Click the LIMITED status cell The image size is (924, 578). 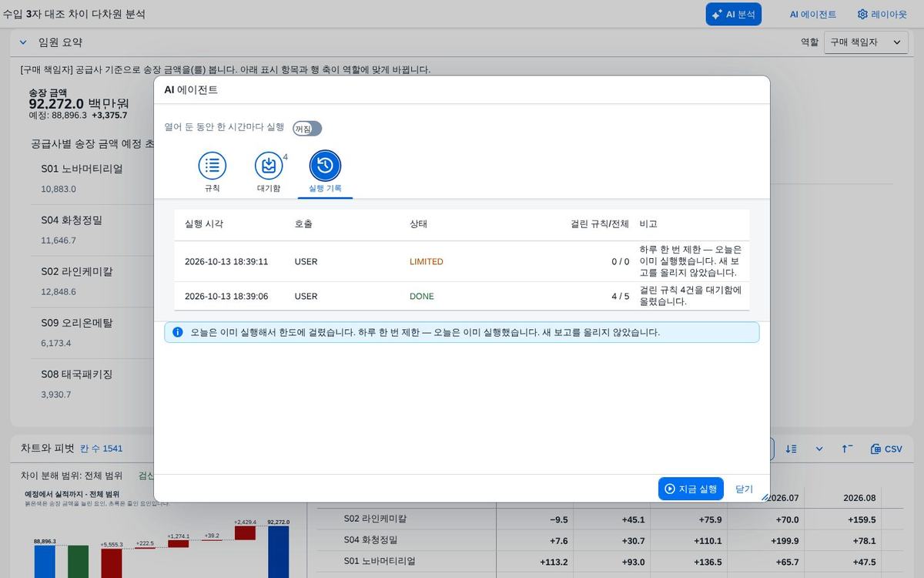click(x=427, y=261)
